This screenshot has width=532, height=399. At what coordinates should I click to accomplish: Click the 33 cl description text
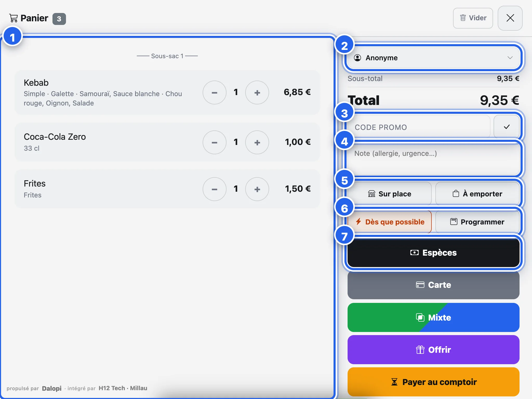coord(31,148)
